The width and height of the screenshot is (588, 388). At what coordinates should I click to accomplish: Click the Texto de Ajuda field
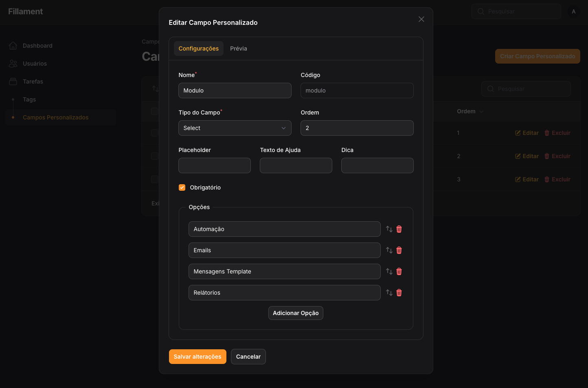[x=296, y=165]
